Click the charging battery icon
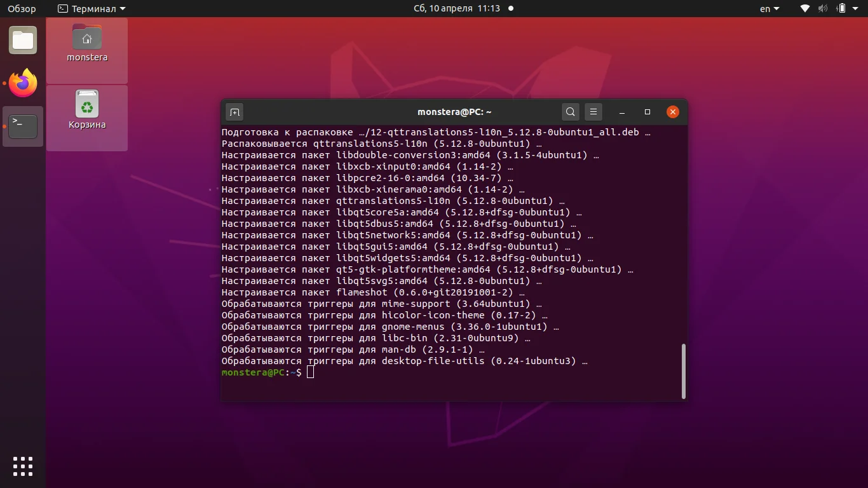This screenshot has height=488, width=868. point(840,9)
